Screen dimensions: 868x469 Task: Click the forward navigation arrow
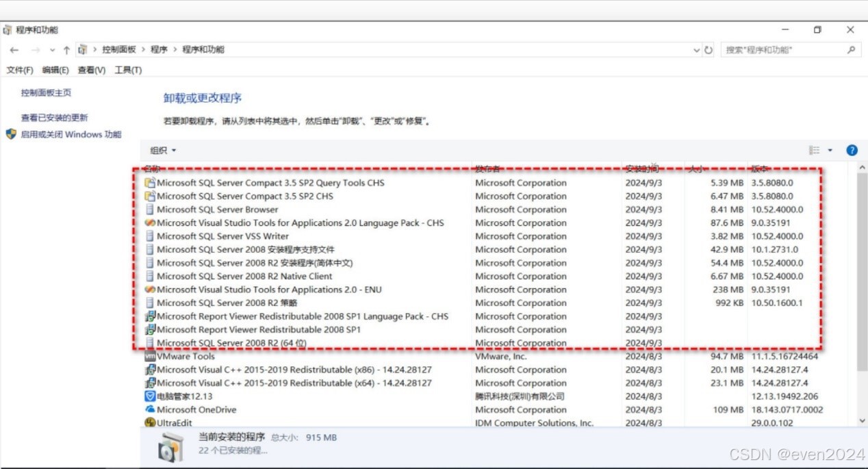[36, 50]
